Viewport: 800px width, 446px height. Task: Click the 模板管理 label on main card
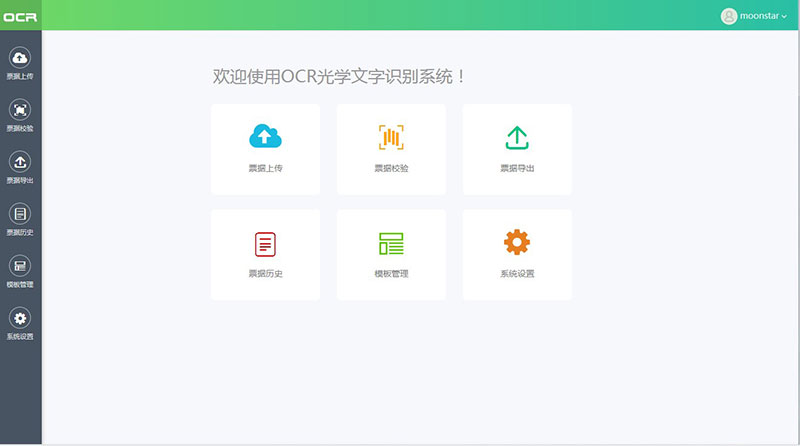click(391, 273)
